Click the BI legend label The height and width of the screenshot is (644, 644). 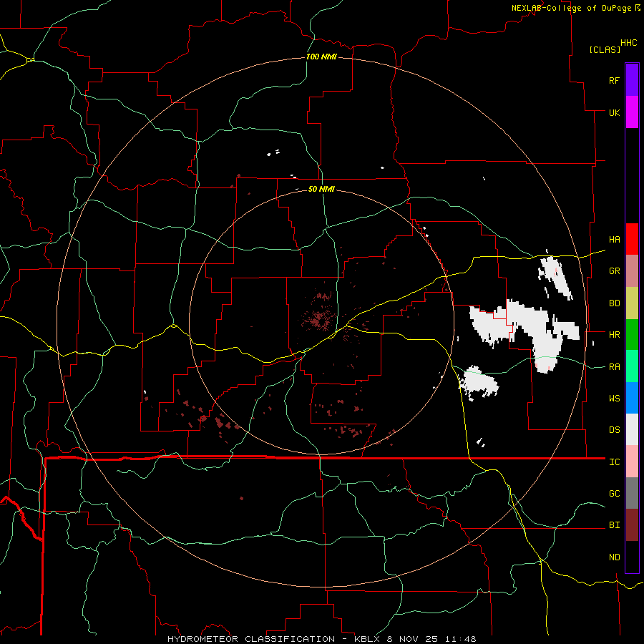pyautogui.click(x=615, y=525)
